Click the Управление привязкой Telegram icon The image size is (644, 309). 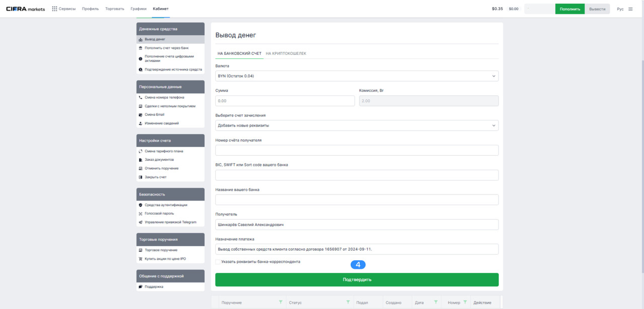[140, 222]
